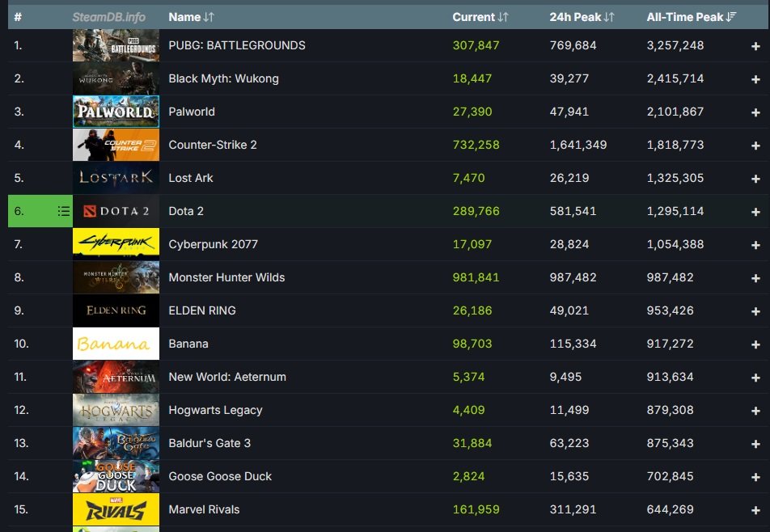Expand the New World: Aeternum plus icon
The width and height of the screenshot is (770, 532).
pos(755,378)
